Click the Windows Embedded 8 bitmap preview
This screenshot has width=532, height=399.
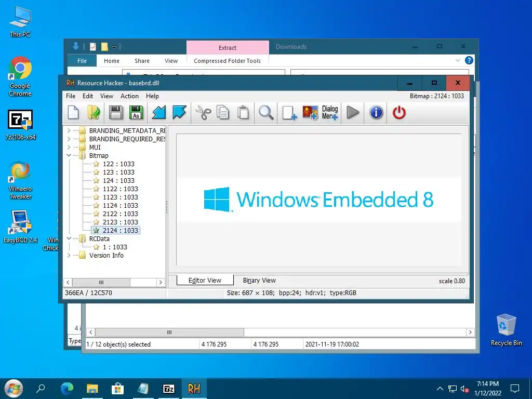pyautogui.click(x=318, y=199)
